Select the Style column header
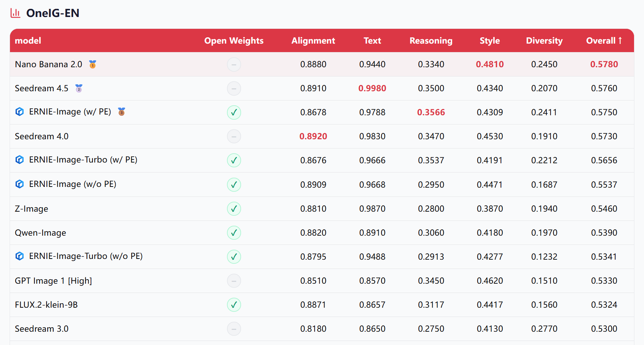The width and height of the screenshot is (644, 345). coord(489,41)
